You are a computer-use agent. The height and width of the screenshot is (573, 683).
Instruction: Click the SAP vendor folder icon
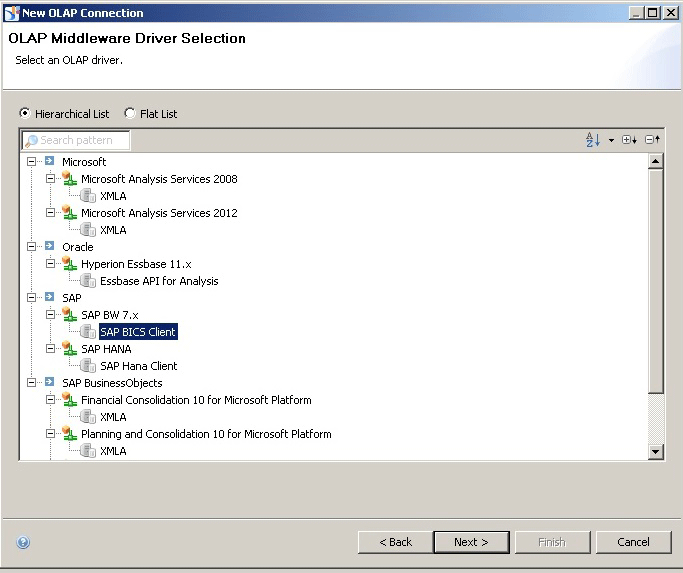(x=50, y=297)
